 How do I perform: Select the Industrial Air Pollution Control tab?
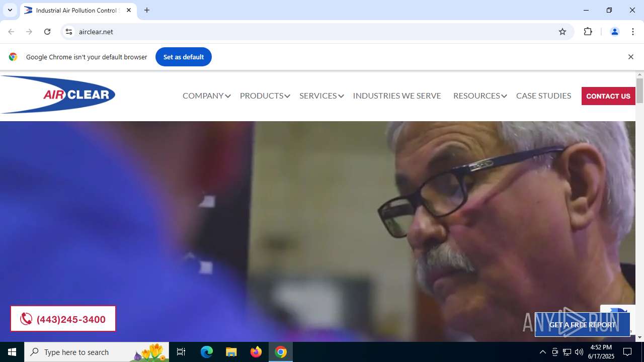pyautogui.click(x=77, y=10)
